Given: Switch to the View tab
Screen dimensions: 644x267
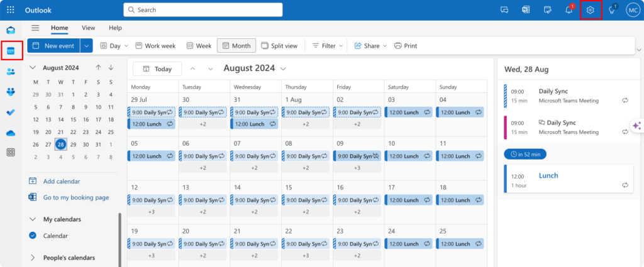Looking at the screenshot, I should 88,28.
